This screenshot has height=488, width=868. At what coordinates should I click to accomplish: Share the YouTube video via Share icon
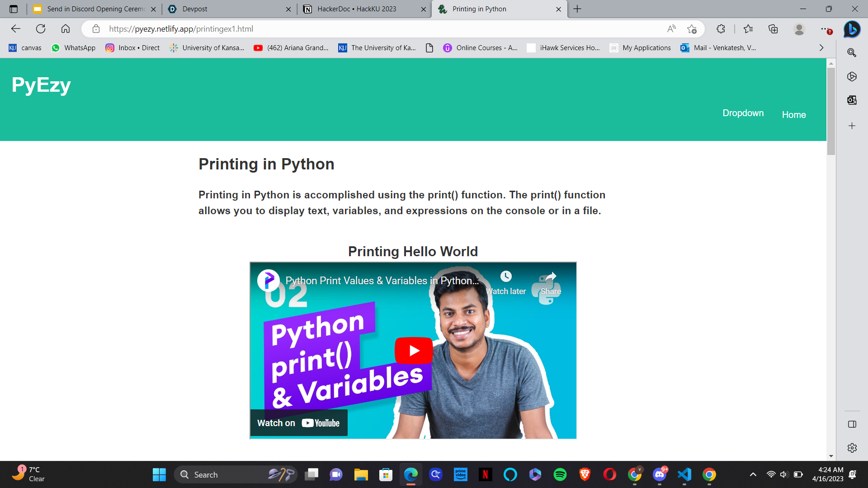click(x=551, y=277)
